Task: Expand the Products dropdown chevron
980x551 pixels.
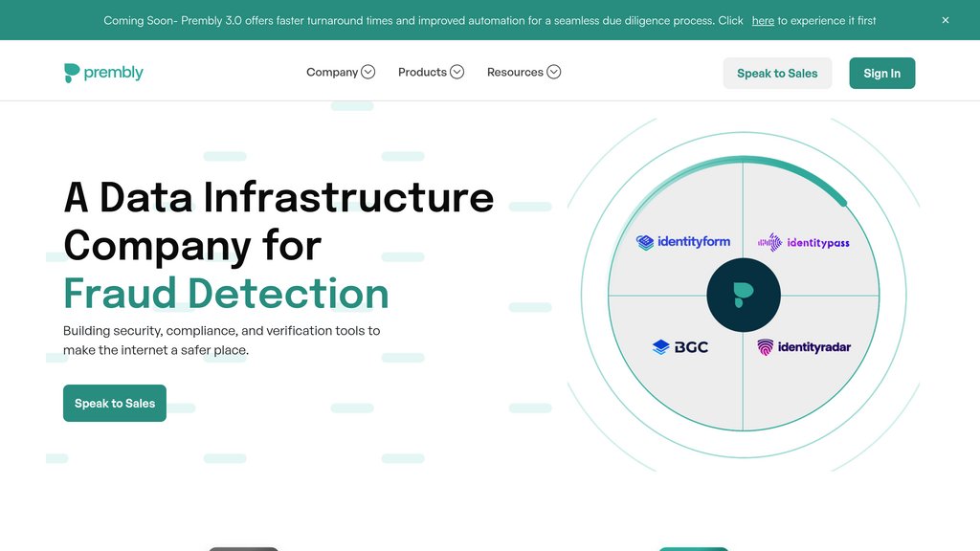Action: tap(457, 73)
